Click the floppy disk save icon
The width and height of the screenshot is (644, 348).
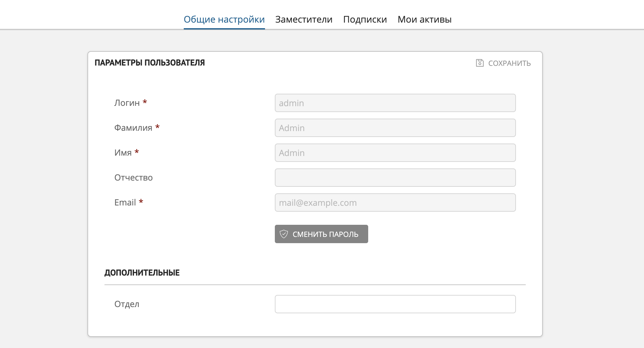(x=480, y=63)
